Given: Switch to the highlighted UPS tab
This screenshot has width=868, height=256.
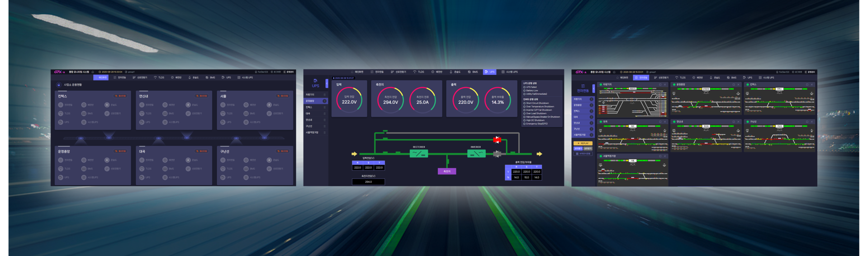Looking at the screenshot, I should (x=490, y=72).
